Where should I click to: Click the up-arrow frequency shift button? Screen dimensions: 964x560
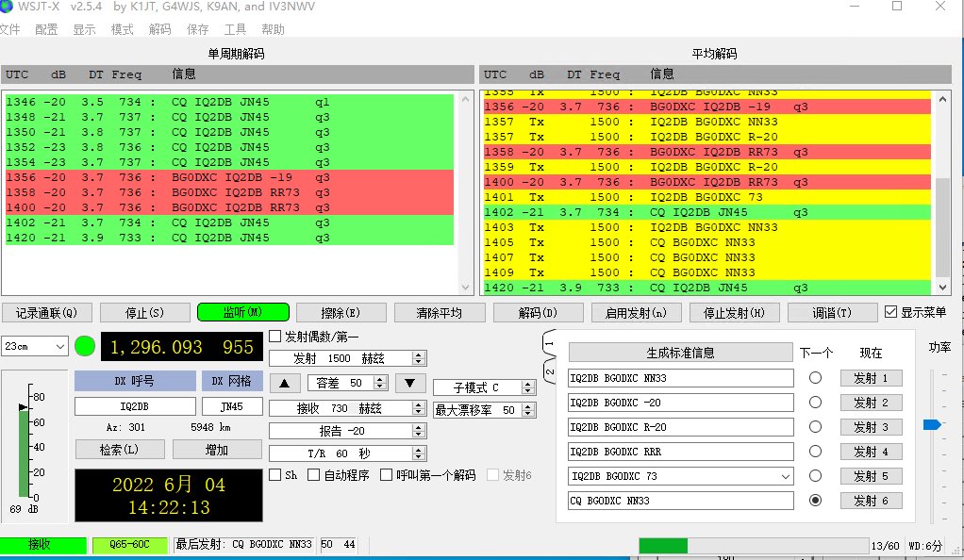point(285,383)
